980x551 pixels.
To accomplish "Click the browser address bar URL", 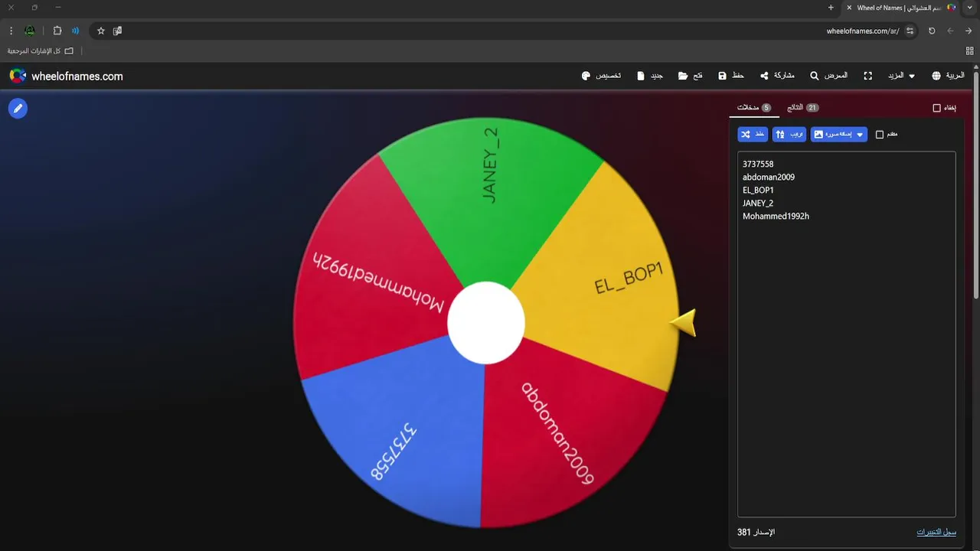I will pos(863,31).
